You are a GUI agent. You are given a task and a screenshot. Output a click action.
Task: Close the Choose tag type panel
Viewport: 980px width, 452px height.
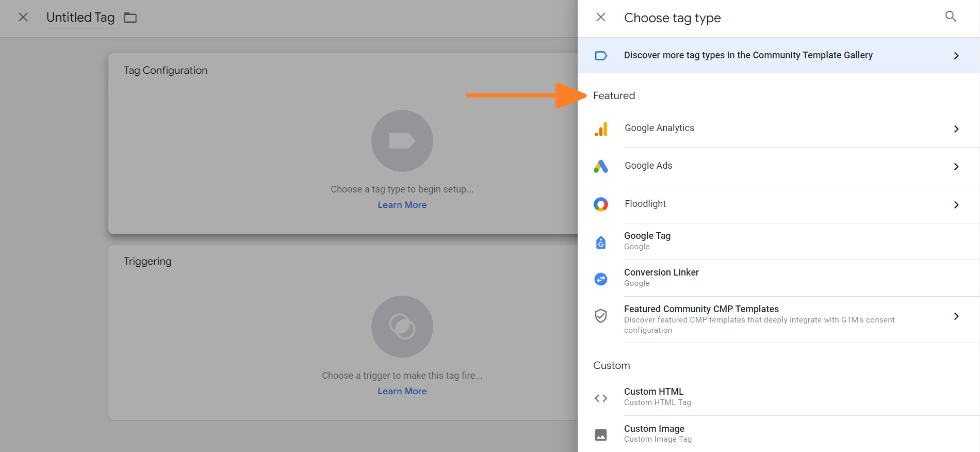601,17
